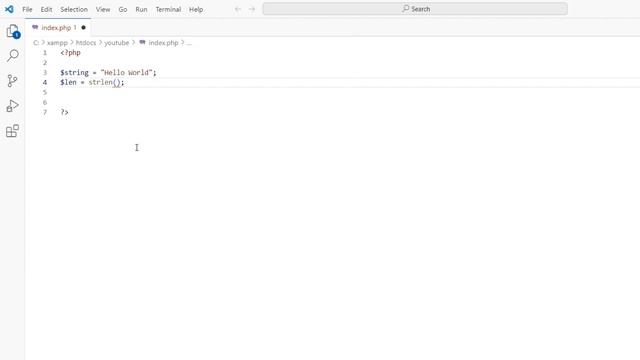Click the PHP file icon in index.php tab
This screenshot has height=360, width=640.
[x=35, y=27]
